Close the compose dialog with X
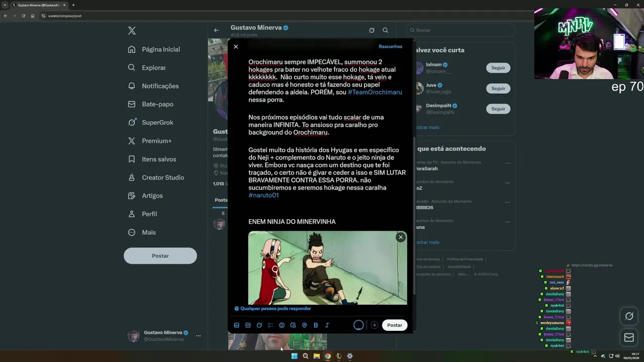Image resolution: width=644 pixels, height=362 pixels. (235, 47)
